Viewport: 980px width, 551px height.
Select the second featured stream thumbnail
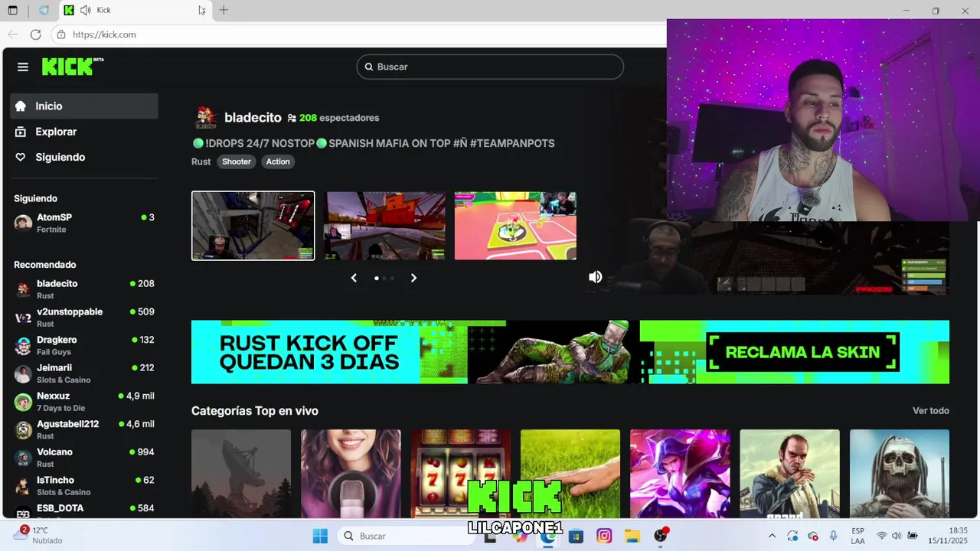[384, 226]
